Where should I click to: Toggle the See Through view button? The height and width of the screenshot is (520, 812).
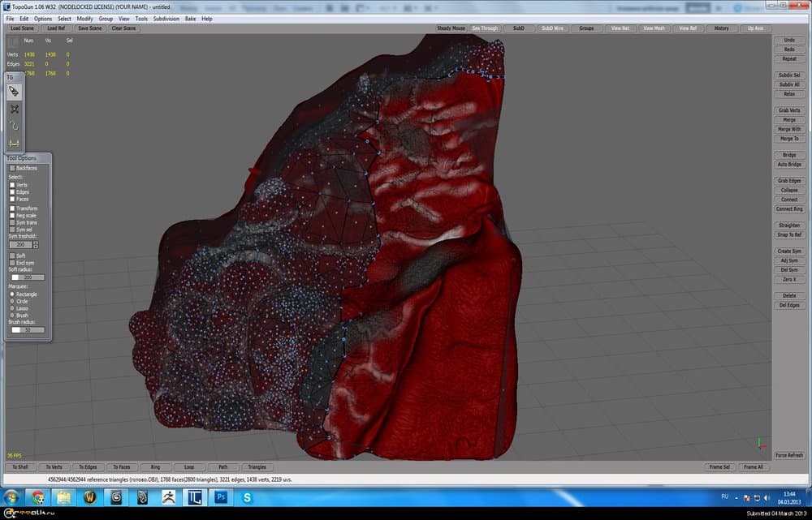[485, 28]
